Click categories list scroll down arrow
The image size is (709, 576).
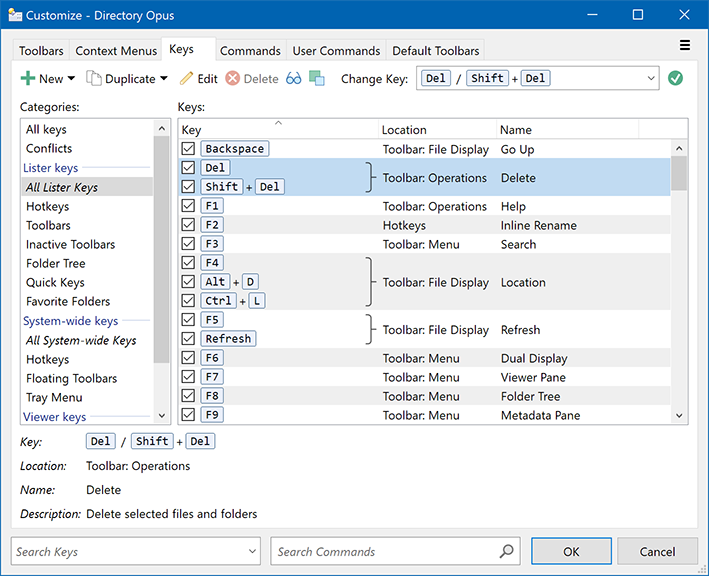click(x=162, y=415)
